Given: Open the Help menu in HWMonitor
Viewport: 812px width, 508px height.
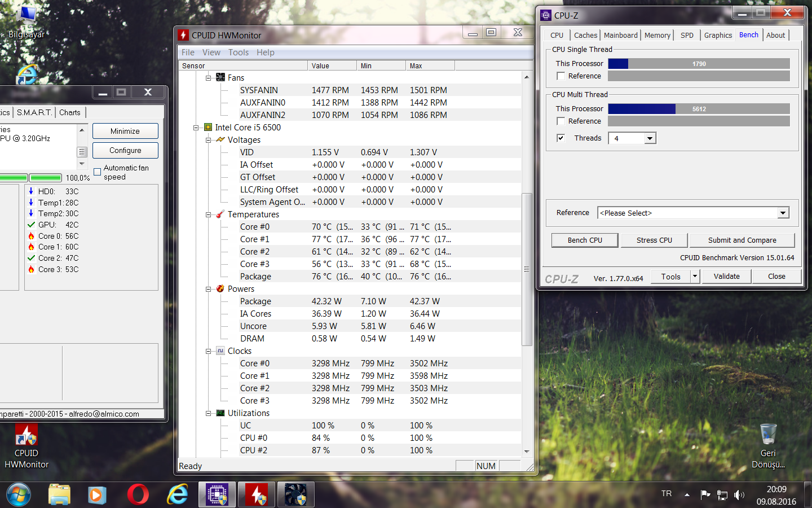Looking at the screenshot, I should 266,52.
